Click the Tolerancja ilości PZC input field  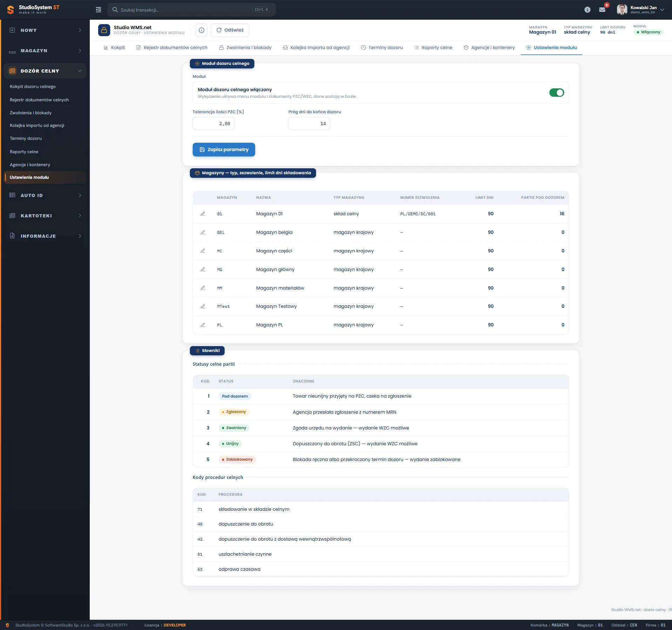tap(213, 123)
